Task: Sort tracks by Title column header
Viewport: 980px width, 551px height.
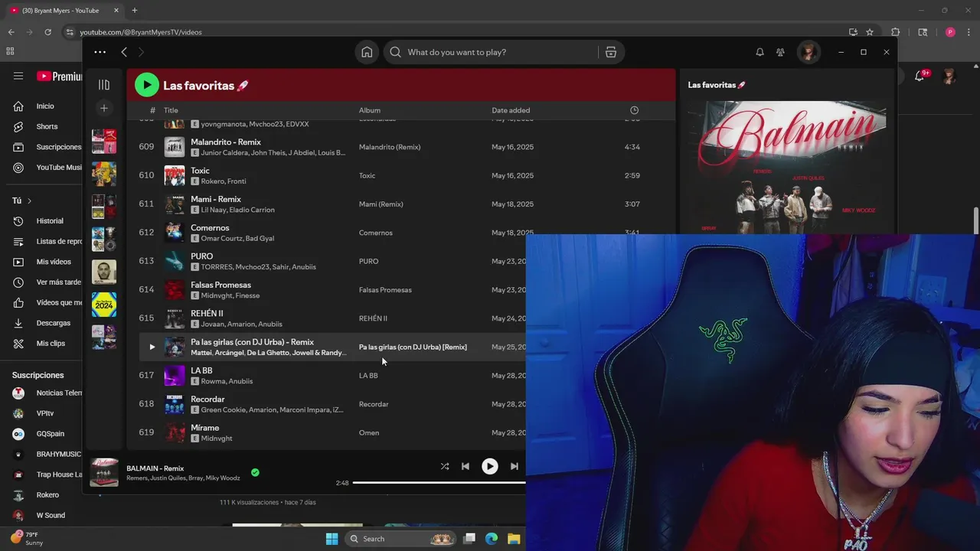Action: click(171, 110)
